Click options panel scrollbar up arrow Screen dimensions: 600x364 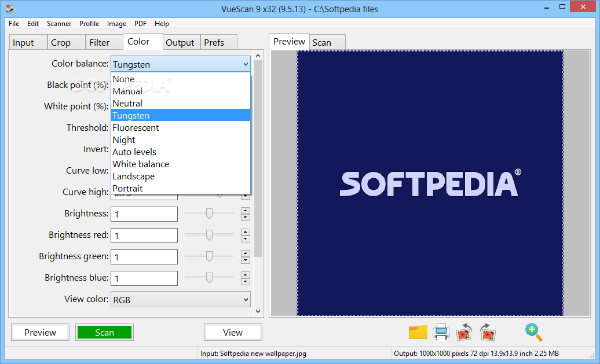[258, 56]
